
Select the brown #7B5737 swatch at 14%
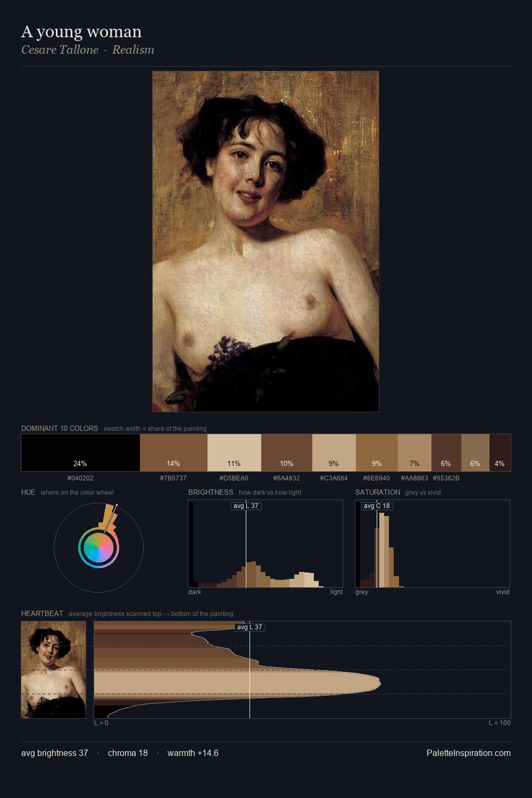pos(173,453)
